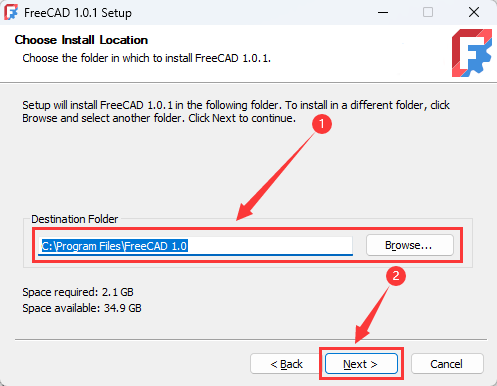Click the 'Setup will install FreeCAD' instructions paragraph
Image resolution: width=497 pixels, height=386 pixels.
pyautogui.click(x=236, y=112)
